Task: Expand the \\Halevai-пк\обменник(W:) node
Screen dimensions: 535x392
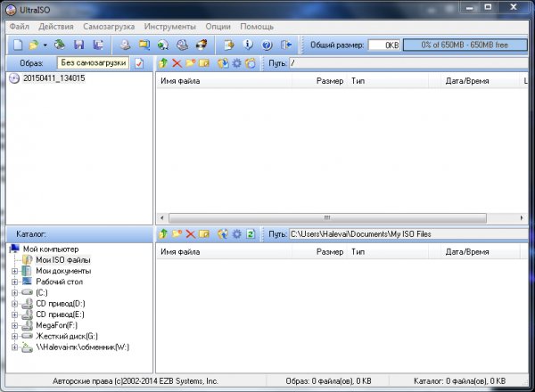Action: pos(14,347)
